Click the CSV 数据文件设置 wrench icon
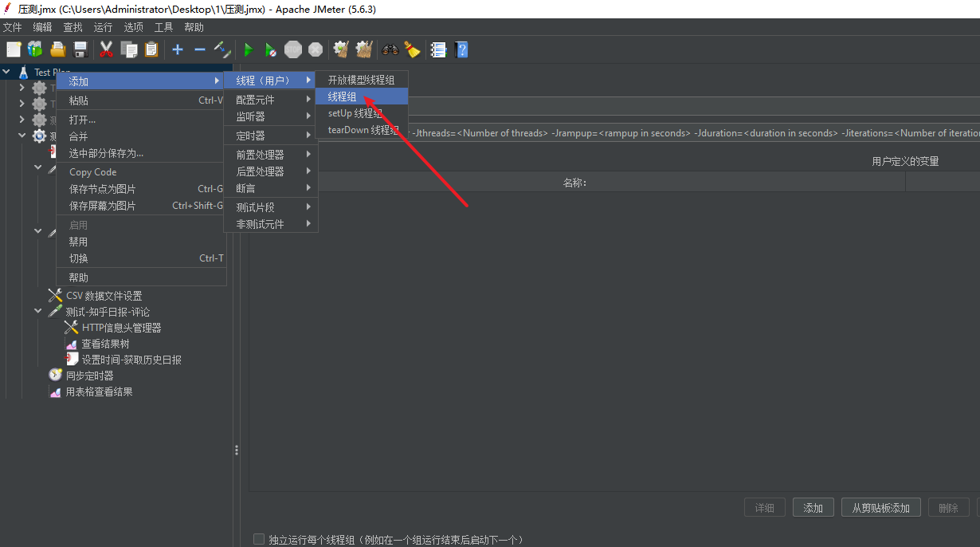980x547 pixels. tap(55, 296)
